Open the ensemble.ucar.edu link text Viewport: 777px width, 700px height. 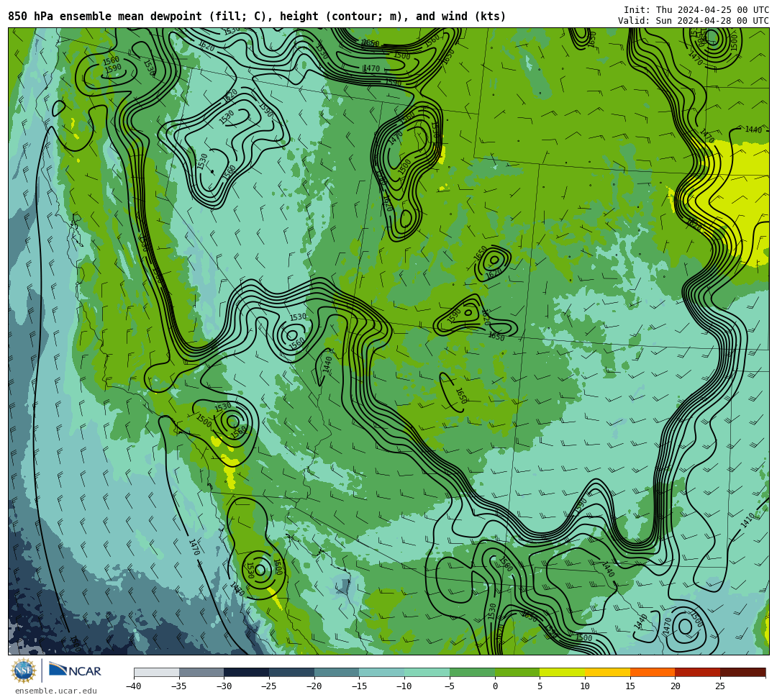click(56, 691)
